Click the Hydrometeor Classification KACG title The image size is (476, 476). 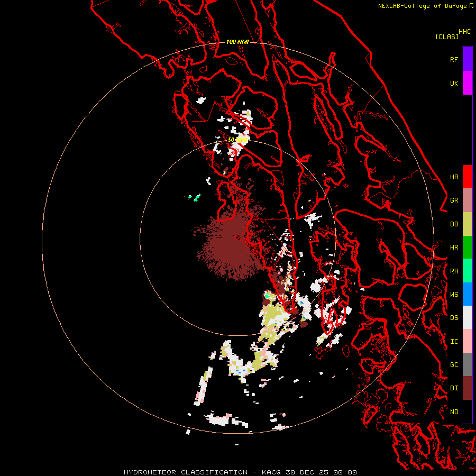[240, 472]
